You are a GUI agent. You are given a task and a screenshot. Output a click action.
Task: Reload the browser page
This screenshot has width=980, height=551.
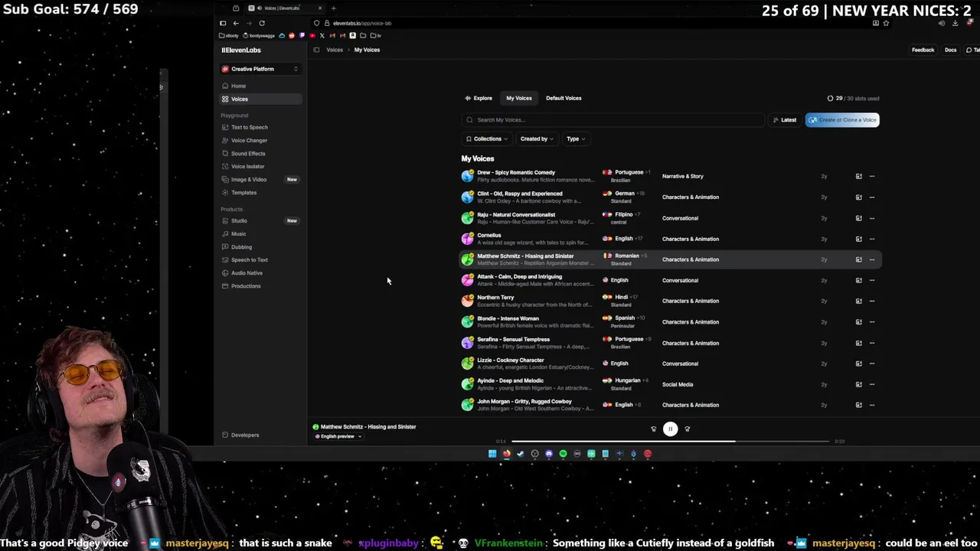(262, 23)
